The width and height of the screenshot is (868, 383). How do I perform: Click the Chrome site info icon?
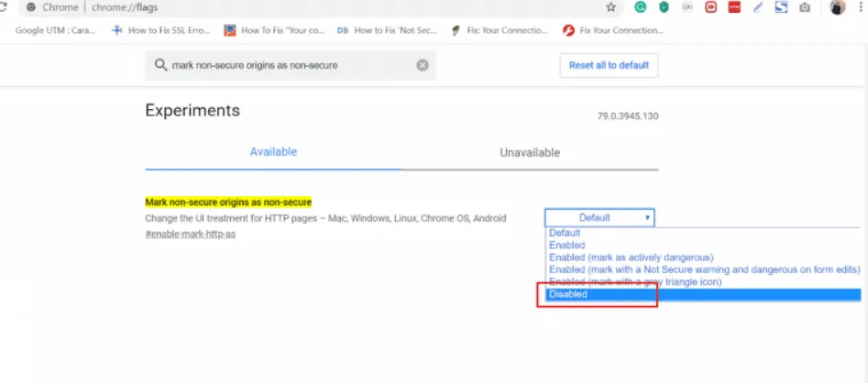coord(31,7)
